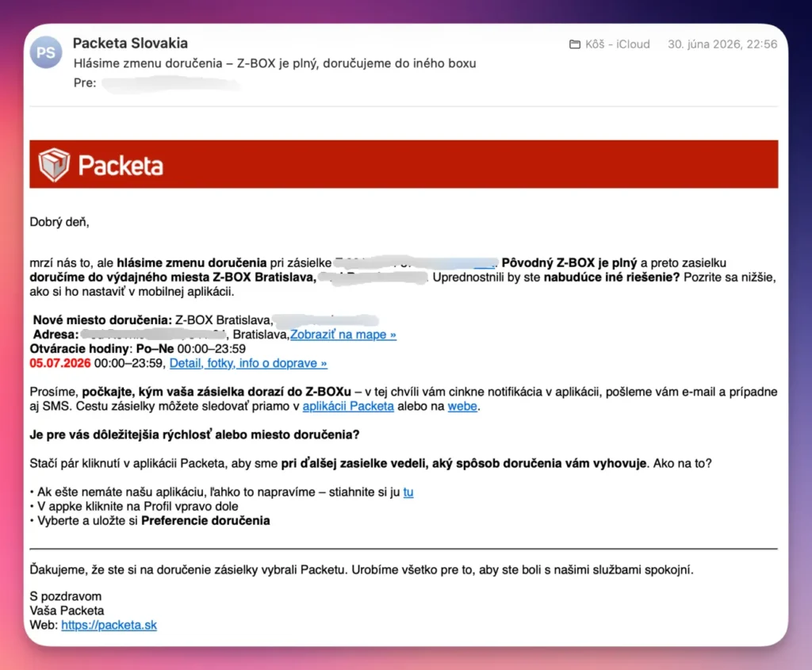Open the 'webe' tracking link
The image size is (812, 670).
[x=462, y=407]
